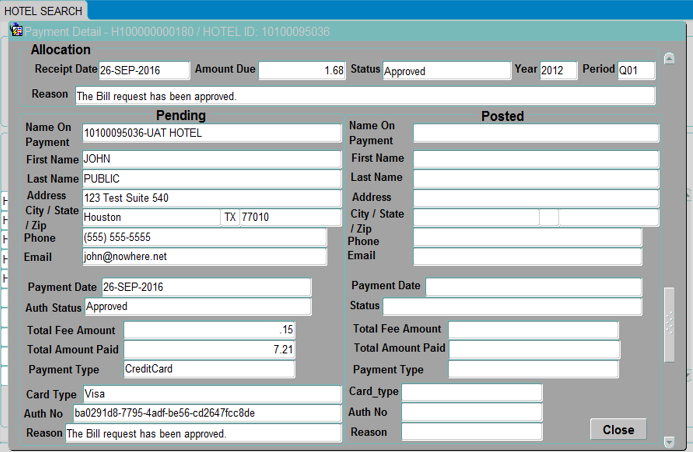
Task: Focus the Year field showing 2012
Action: [558, 70]
